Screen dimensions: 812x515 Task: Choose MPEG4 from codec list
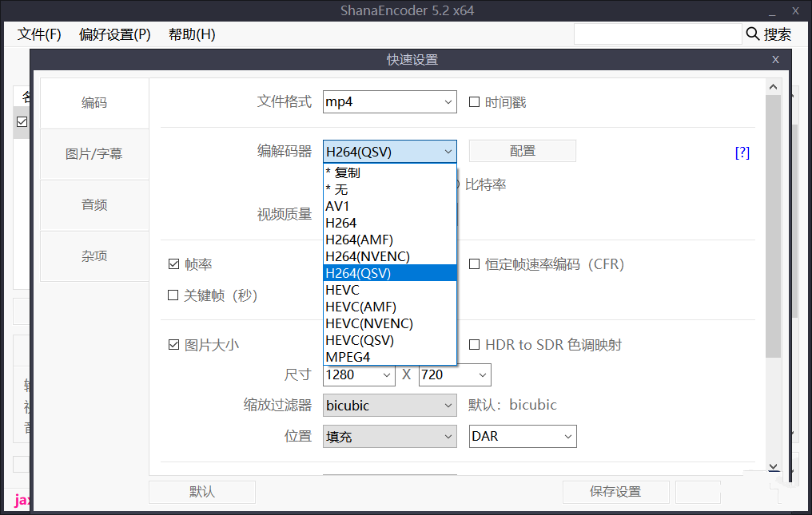pyautogui.click(x=389, y=357)
